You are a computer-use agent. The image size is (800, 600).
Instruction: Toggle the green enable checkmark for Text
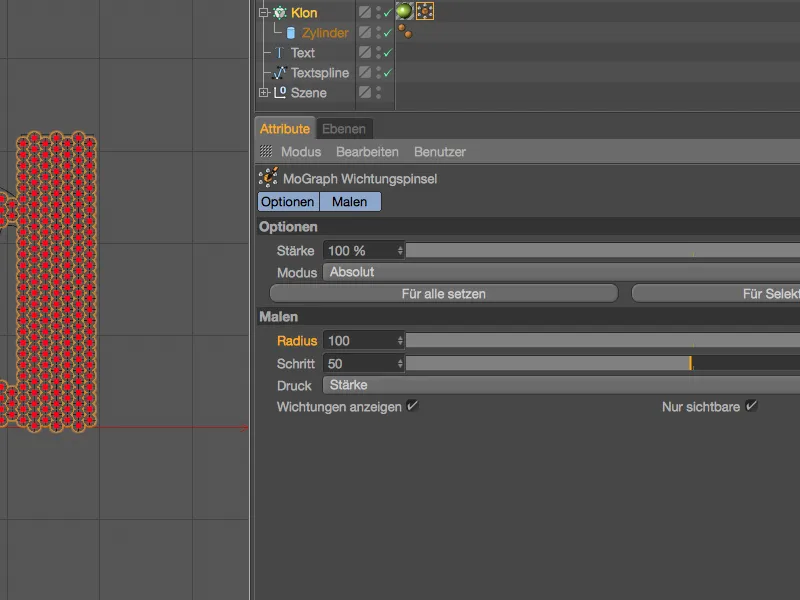[386, 51]
